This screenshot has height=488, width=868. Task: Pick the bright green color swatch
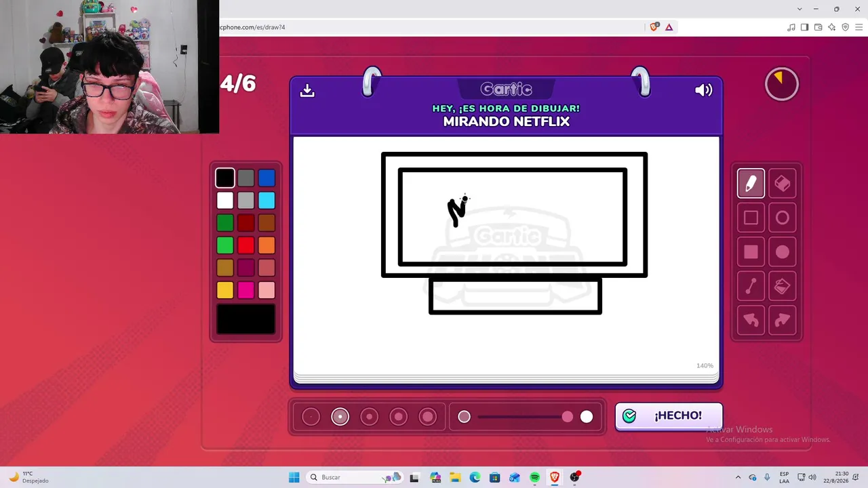point(225,245)
